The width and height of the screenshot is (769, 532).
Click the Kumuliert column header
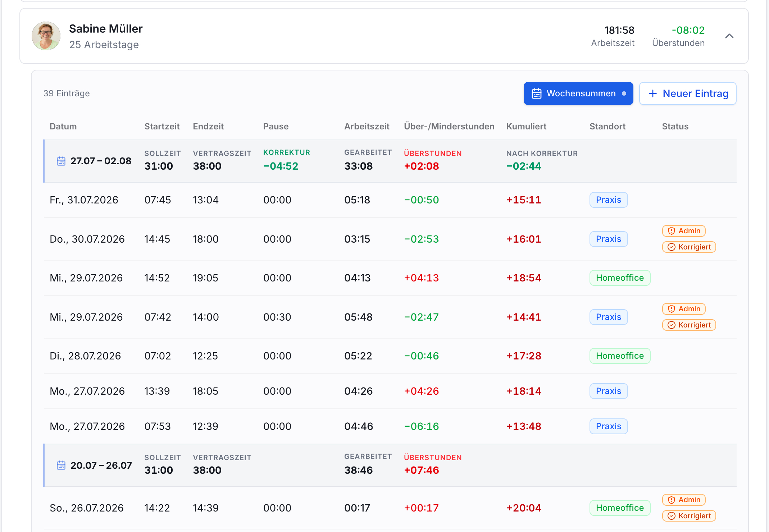click(526, 127)
